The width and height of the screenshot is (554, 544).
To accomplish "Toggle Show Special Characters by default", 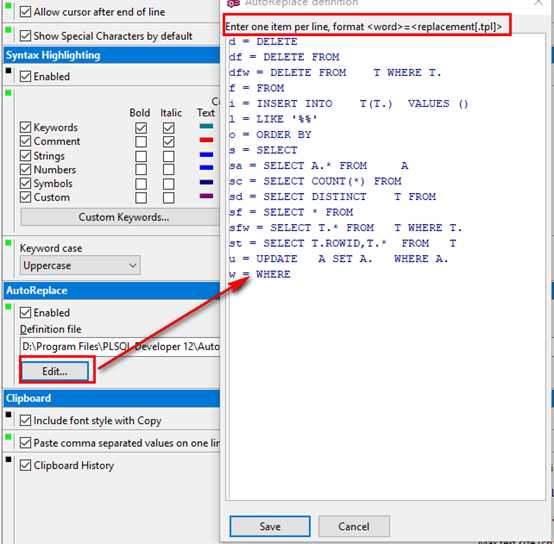I will point(25,36).
